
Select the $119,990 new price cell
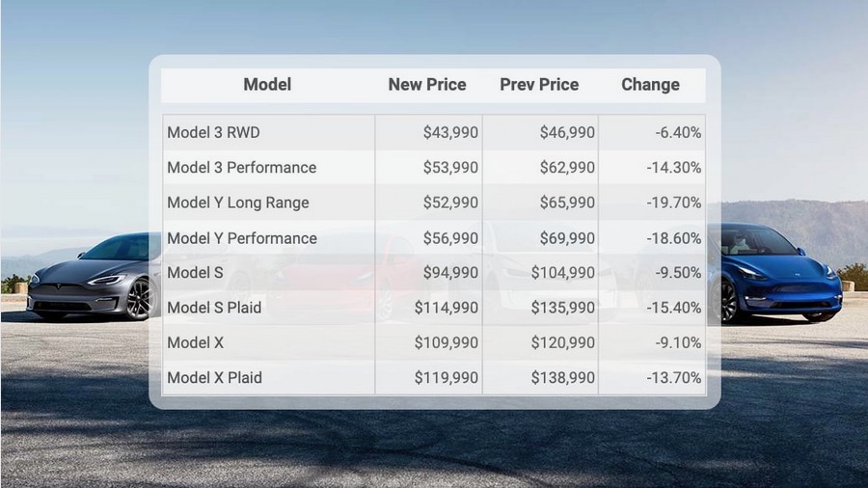[x=447, y=378]
